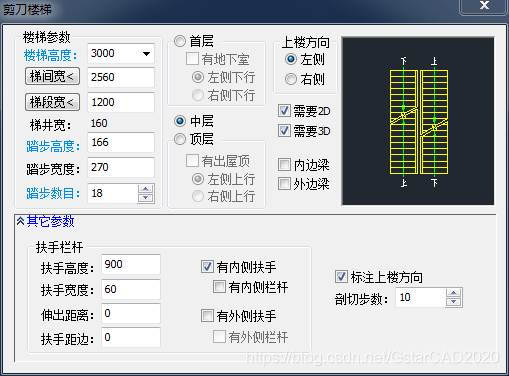The image size is (509, 376).
Task: Click the 梯间宽< button
Action: pyautogui.click(x=52, y=76)
